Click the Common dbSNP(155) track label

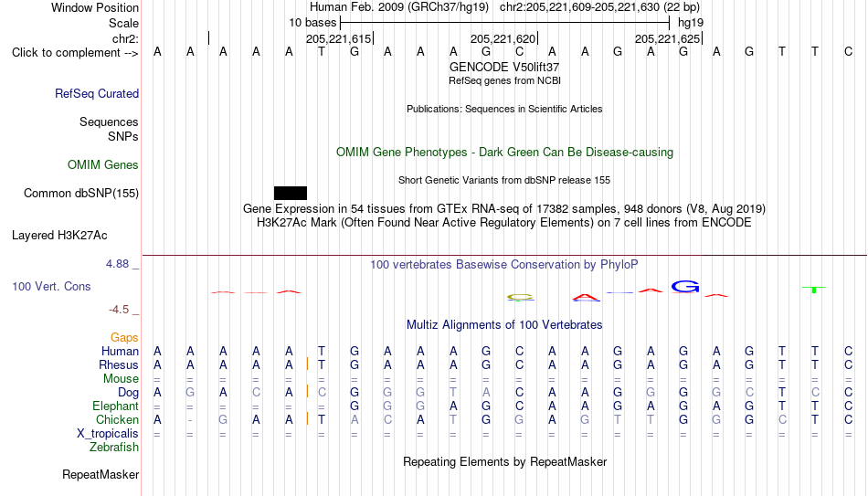81,194
